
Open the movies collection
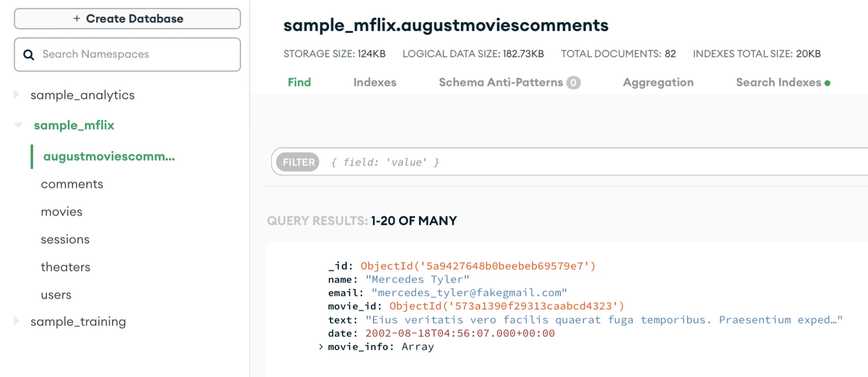[x=62, y=212]
